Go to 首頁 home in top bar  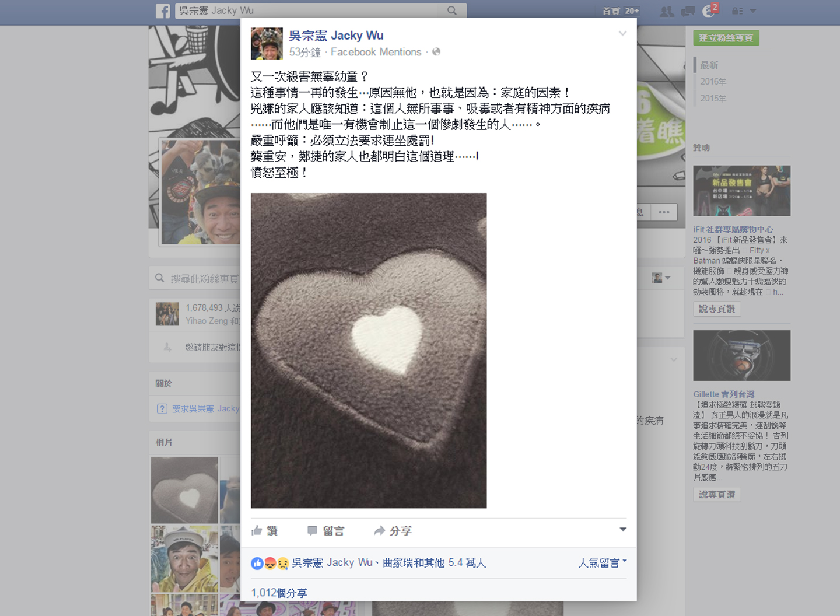click(x=611, y=11)
